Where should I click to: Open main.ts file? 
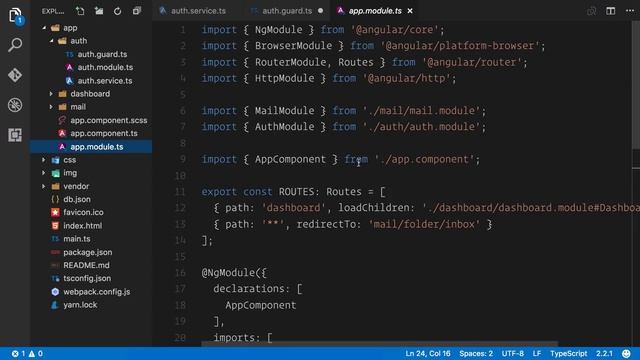(x=76, y=239)
